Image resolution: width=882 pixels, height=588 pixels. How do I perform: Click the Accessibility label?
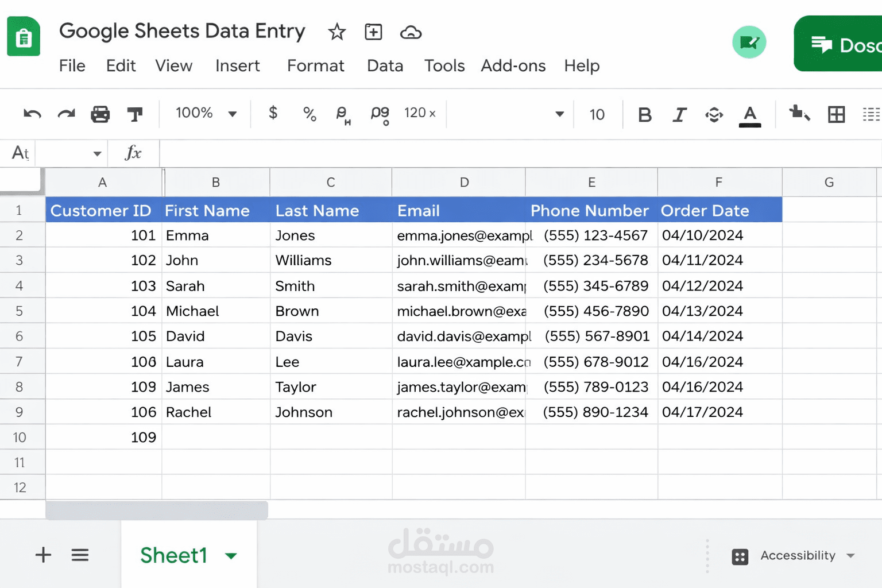pyautogui.click(x=798, y=555)
